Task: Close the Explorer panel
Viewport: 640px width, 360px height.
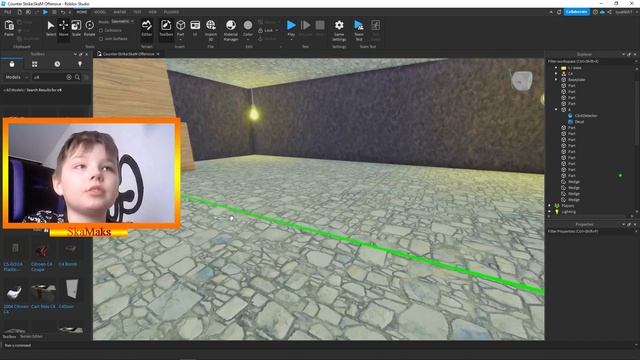Action: coord(635,54)
